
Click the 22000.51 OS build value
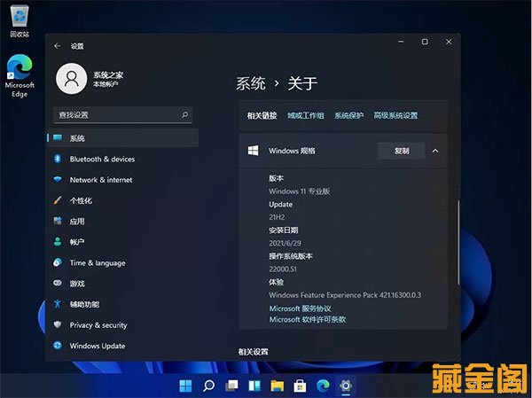click(x=283, y=269)
